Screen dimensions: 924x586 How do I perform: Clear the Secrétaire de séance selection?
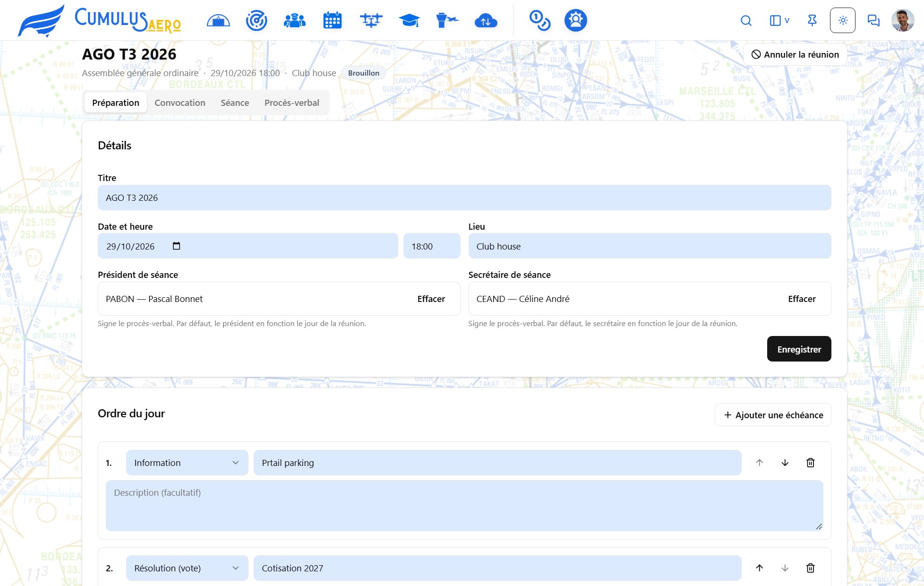point(802,299)
